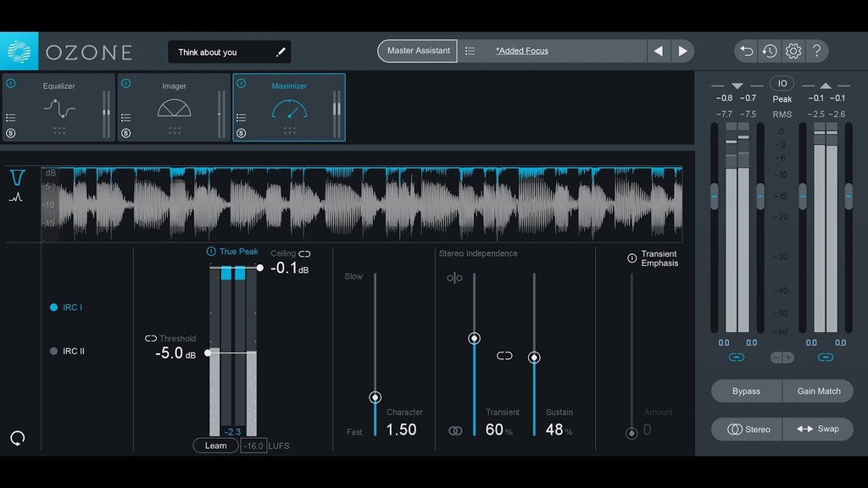Select the Equalizer module tab
This screenshot has width=868, height=488.
[x=58, y=106]
